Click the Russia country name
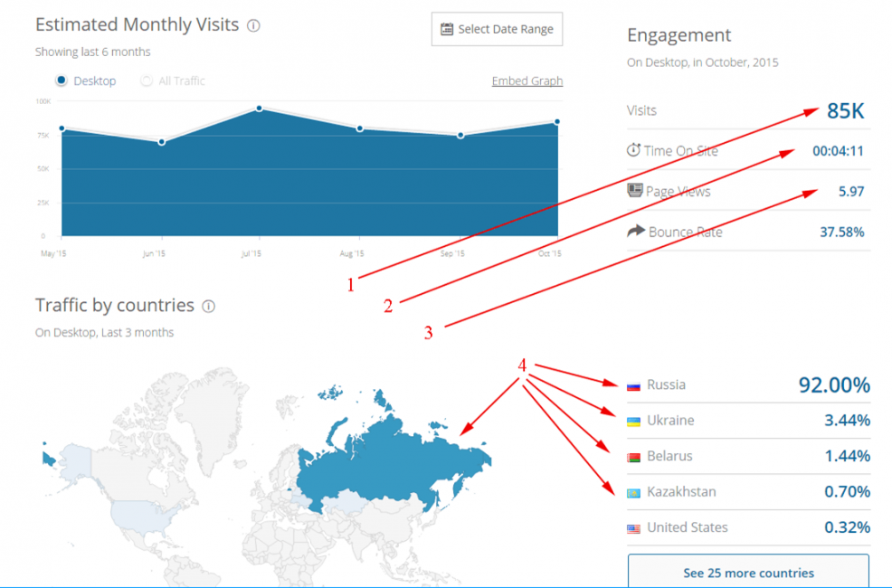The width and height of the screenshot is (892, 588). [x=666, y=385]
